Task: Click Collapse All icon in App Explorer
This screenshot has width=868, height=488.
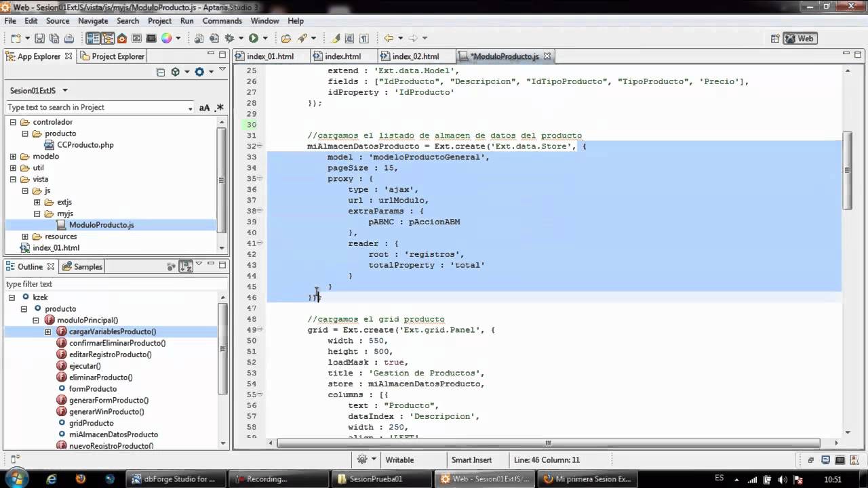Action: (161, 72)
